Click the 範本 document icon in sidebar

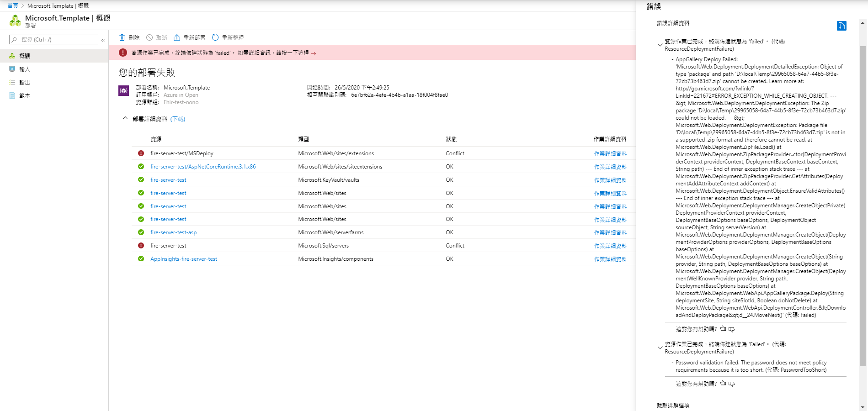(12, 96)
